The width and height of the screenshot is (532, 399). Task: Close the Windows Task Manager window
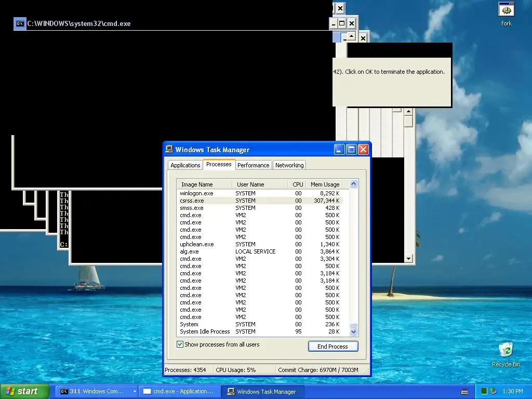(363, 149)
